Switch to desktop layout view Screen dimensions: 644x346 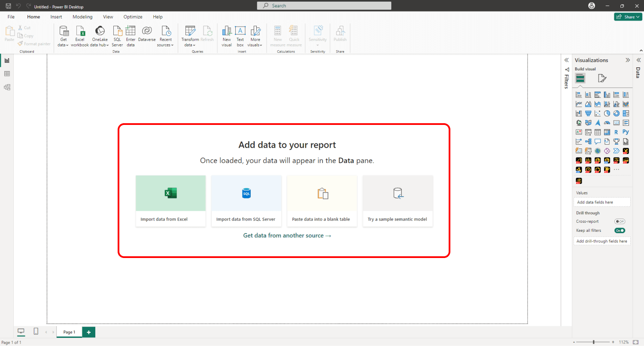[x=21, y=332]
